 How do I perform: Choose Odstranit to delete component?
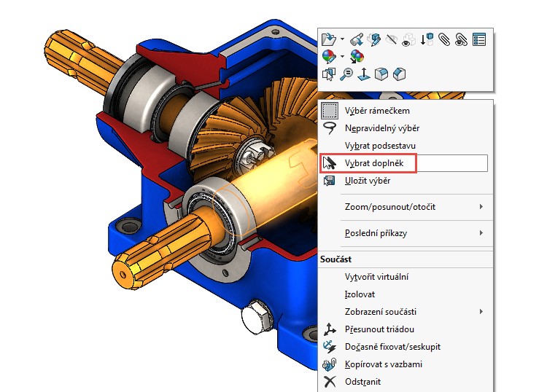point(406,382)
